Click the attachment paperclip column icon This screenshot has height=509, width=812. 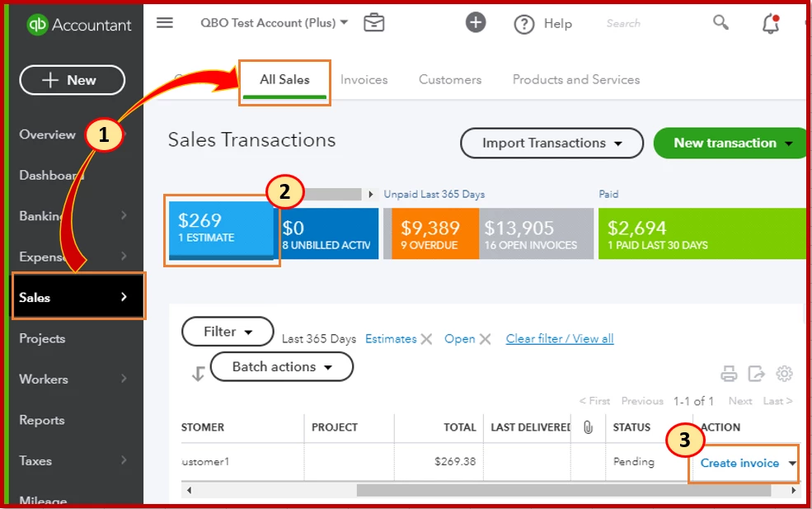coord(588,427)
